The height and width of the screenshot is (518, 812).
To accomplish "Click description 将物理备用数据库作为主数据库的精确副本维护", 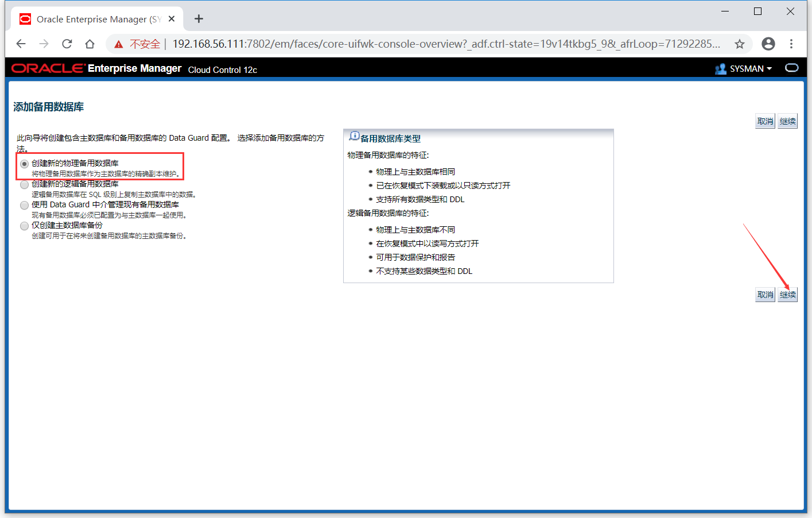I will (107, 173).
